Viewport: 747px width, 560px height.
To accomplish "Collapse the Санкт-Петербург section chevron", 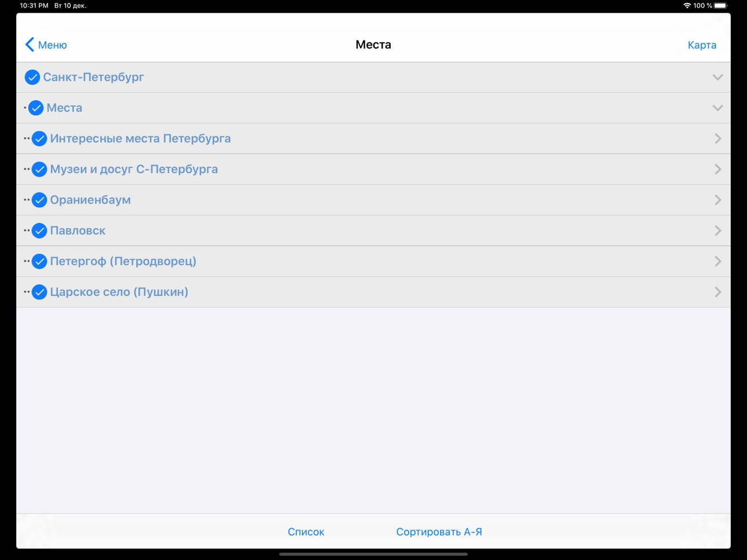I will 717,77.
